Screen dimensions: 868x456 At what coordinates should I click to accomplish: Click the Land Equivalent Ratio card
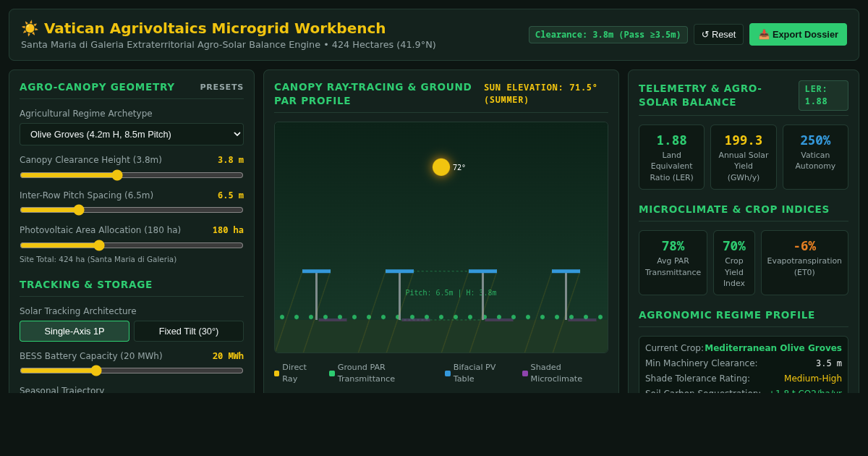[671, 157]
